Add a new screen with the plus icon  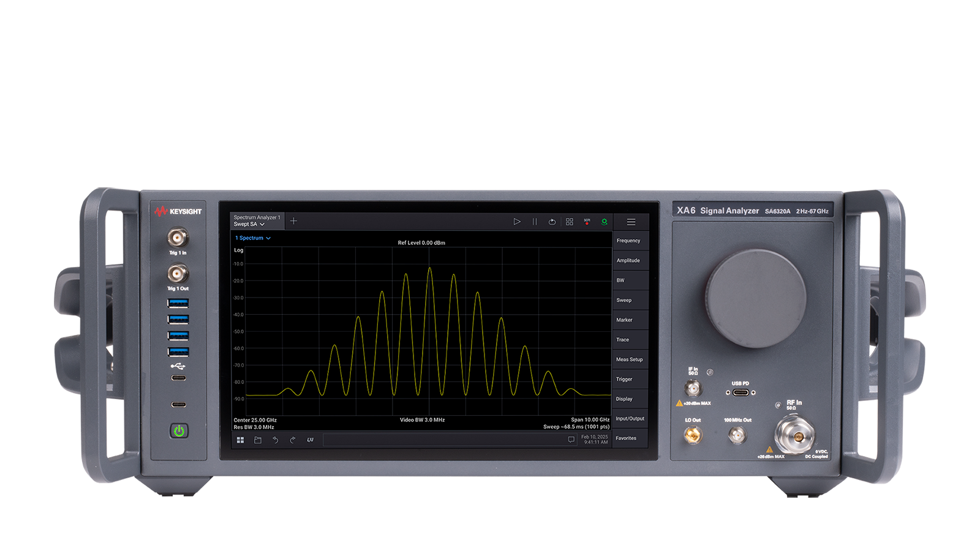coord(293,221)
